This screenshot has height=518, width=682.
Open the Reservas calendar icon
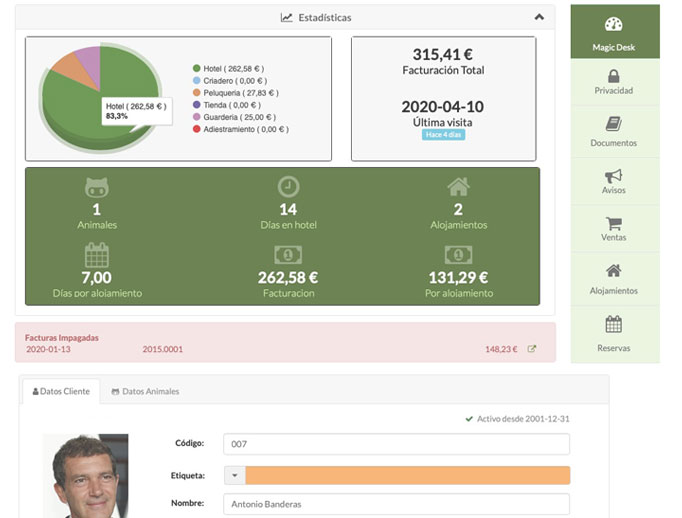(614, 324)
